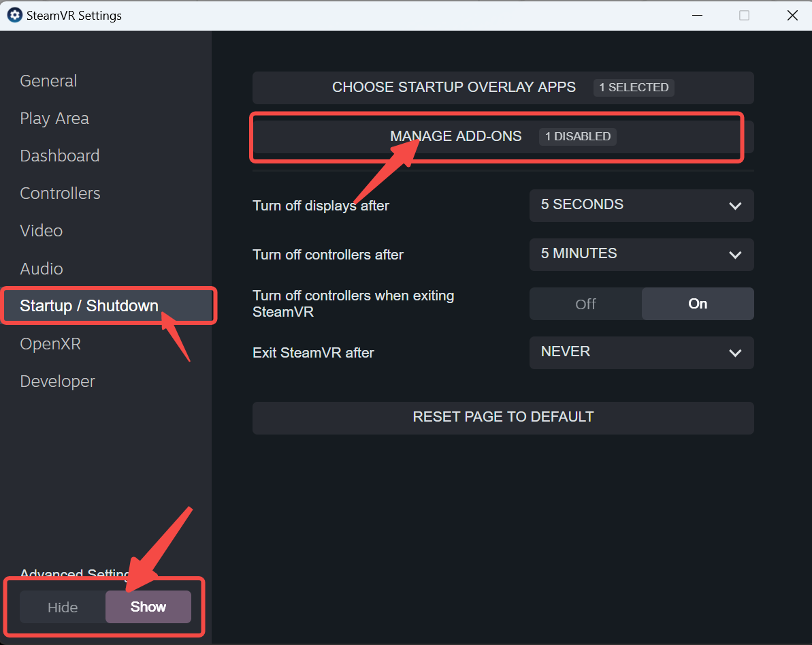812x645 pixels.
Task: Click Reset Page to Default button
Action: (503, 418)
